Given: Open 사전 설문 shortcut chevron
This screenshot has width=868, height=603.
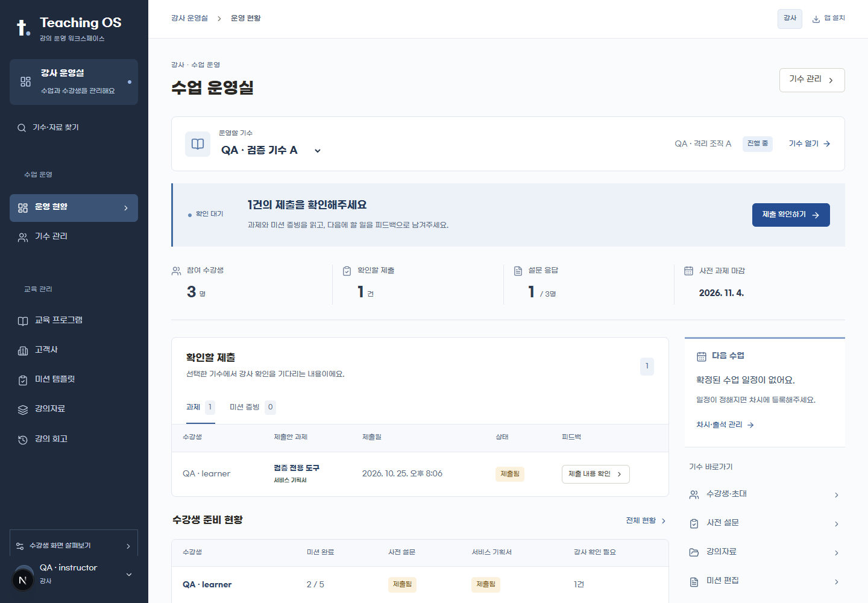Looking at the screenshot, I should click(x=837, y=524).
